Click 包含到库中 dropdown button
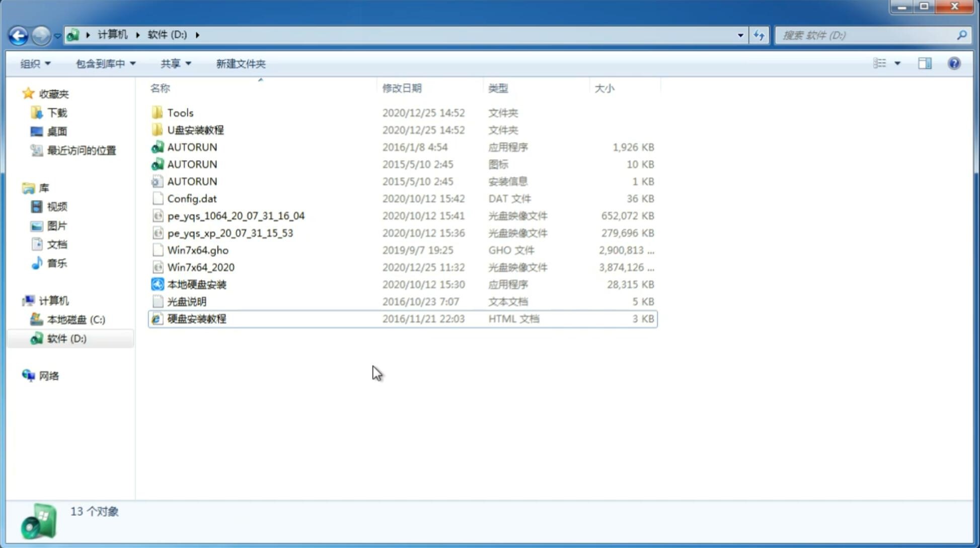980x548 pixels. [105, 62]
